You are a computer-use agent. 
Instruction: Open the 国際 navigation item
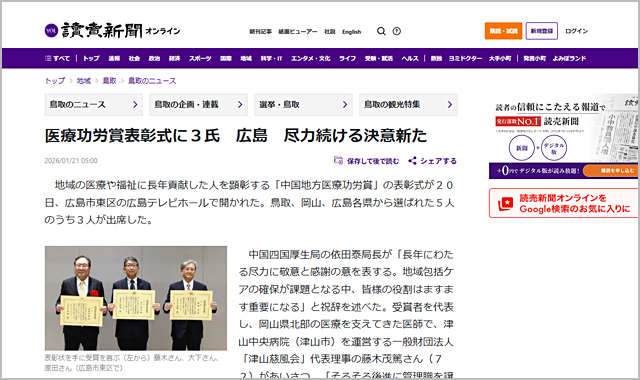[226, 58]
